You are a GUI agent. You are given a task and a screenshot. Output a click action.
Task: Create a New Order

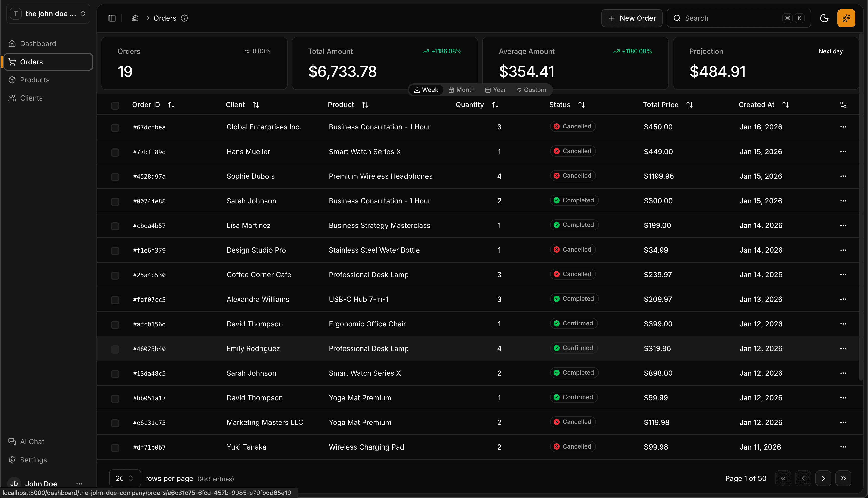click(631, 18)
